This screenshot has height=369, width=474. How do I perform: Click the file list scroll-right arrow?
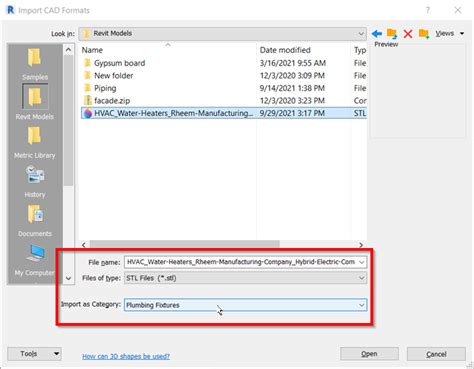click(361, 245)
